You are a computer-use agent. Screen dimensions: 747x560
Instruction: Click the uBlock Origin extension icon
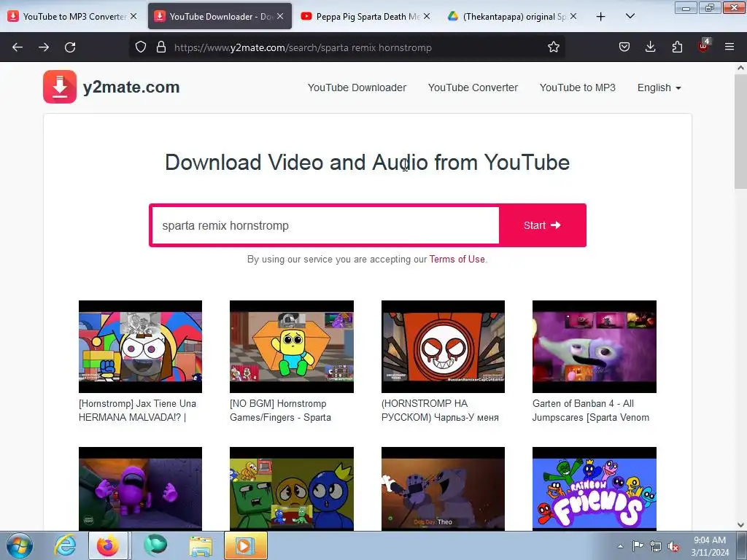[x=704, y=46]
